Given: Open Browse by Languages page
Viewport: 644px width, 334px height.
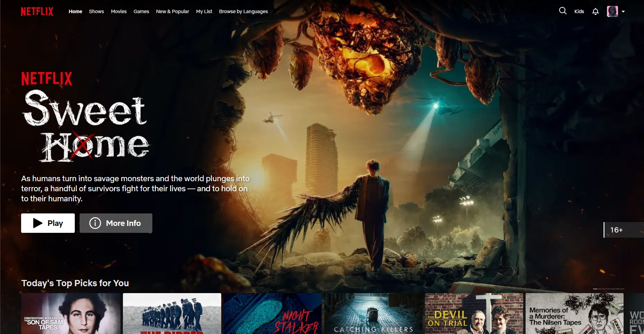Looking at the screenshot, I should pyautogui.click(x=243, y=11).
